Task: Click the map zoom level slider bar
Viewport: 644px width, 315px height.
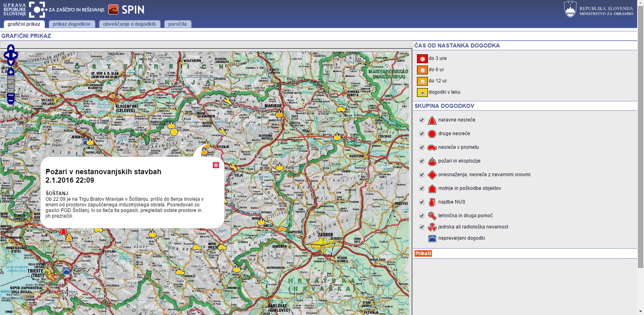Action: point(11,85)
